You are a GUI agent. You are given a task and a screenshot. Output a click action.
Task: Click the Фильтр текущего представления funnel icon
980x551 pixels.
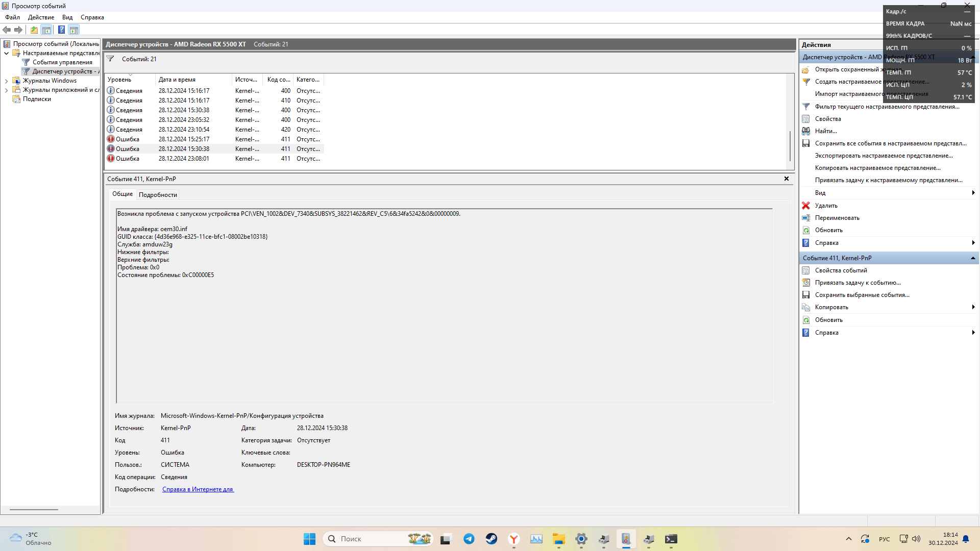pos(806,107)
